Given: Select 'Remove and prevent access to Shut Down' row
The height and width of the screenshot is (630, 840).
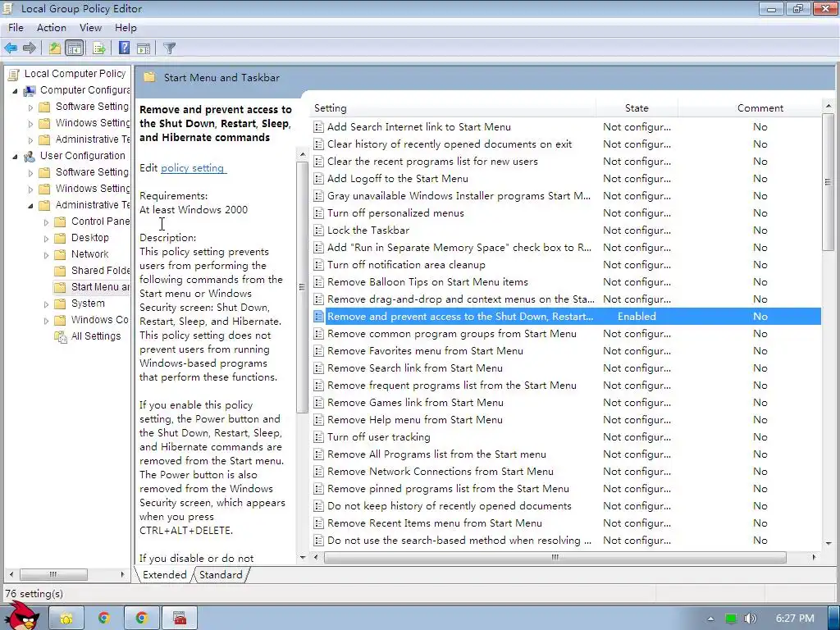Looking at the screenshot, I should 566,317.
